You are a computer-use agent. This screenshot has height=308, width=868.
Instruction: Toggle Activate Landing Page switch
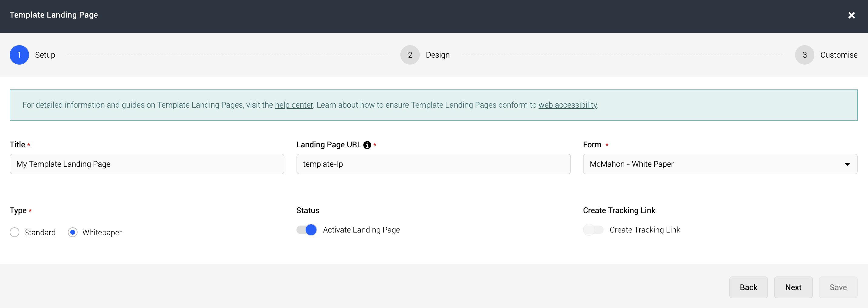(306, 230)
